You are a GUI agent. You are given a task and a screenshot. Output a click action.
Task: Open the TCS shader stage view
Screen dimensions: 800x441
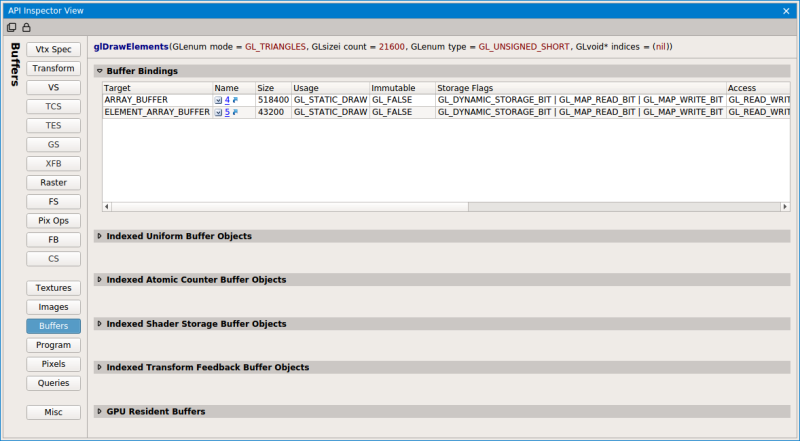pos(54,107)
